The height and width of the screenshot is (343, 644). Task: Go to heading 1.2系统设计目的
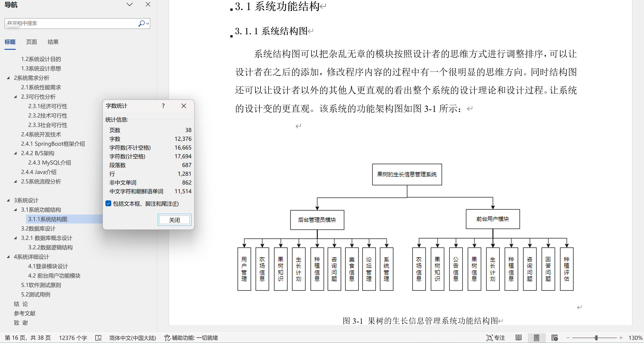point(41,59)
